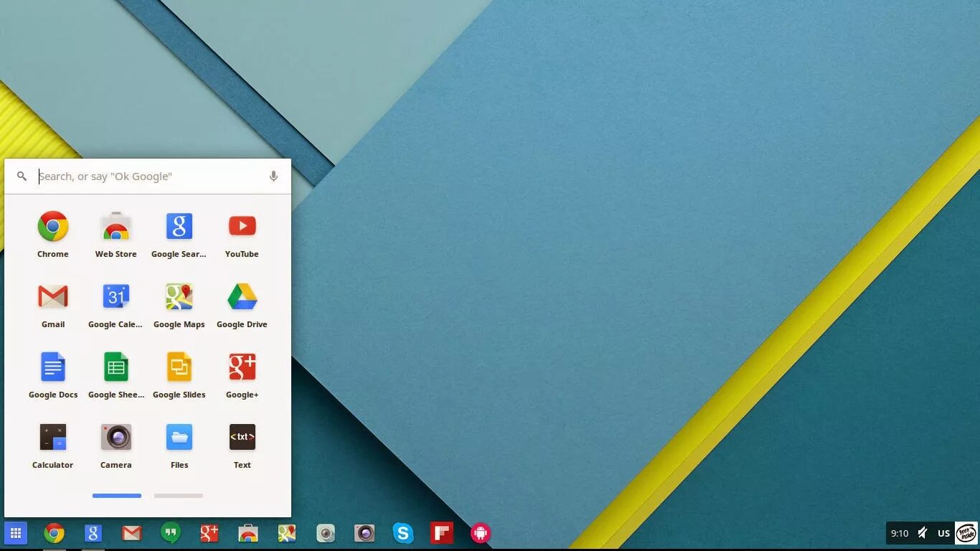Screen dimensions: 980x551
Task: Click the Gmail icon on the shelf
Action: [132, 533]
